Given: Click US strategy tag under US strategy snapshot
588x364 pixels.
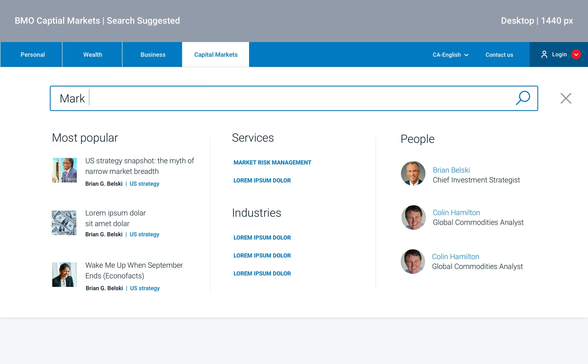Looking at the screenshot, I should tap(144, 184).
